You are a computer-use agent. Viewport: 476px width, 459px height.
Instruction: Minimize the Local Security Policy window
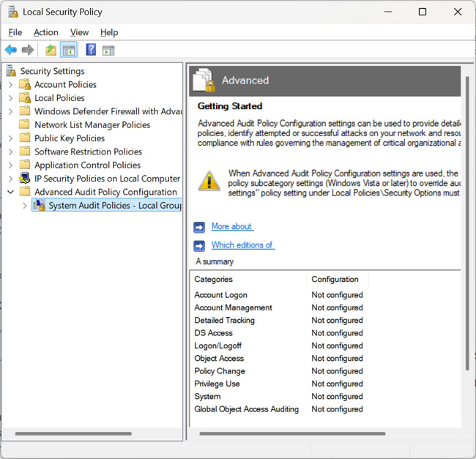click(x=388, y=12)
